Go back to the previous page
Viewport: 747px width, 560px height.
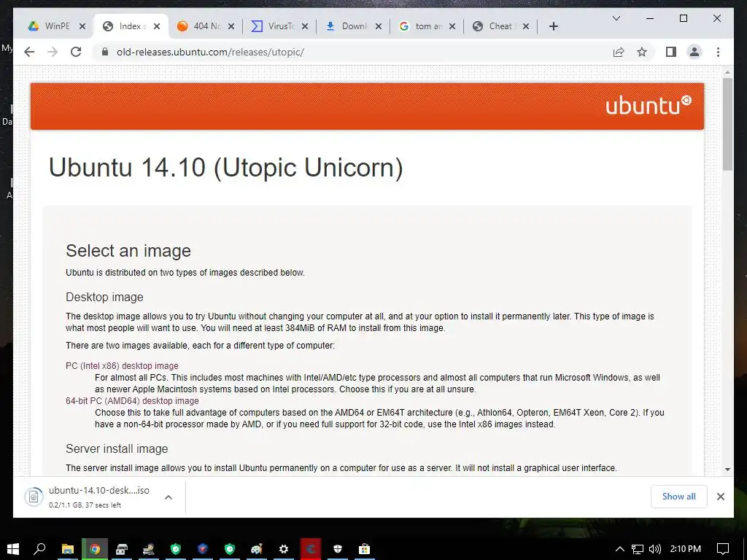[x=29, y=52]
